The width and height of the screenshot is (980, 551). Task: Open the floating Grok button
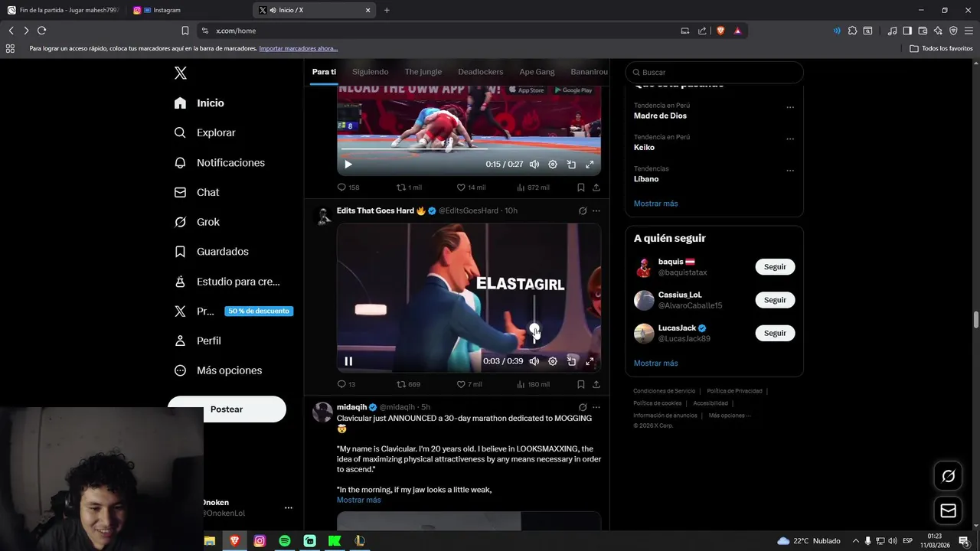click(x=948, y=476)
